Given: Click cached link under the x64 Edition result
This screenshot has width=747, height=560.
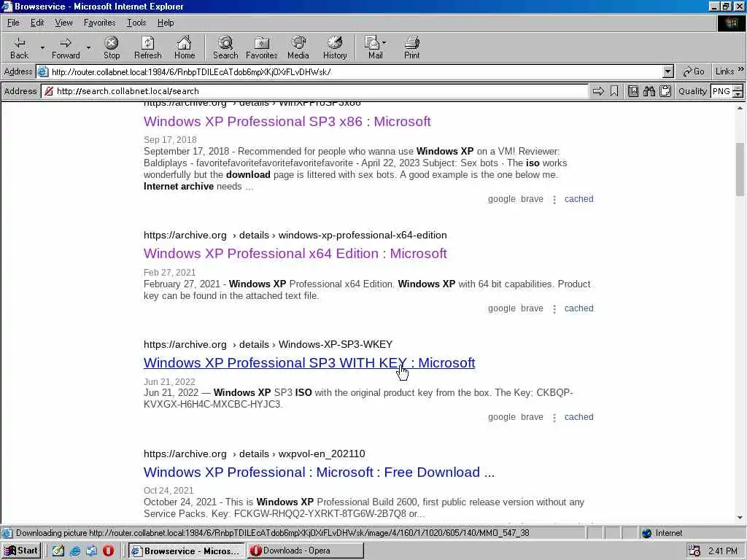Looking at the screenshot, I should tap(578, 308).
